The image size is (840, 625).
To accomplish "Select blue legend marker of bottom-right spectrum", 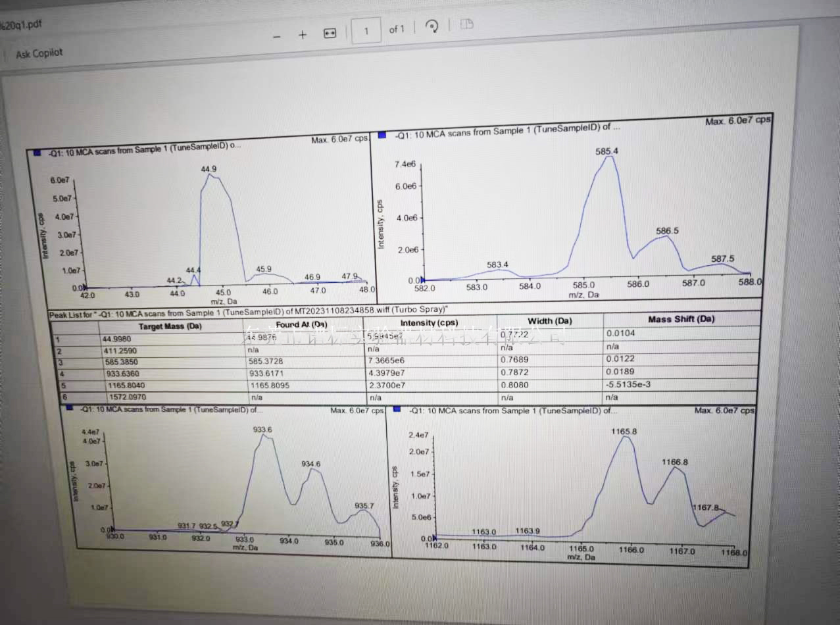I will (x=398, y=409).
